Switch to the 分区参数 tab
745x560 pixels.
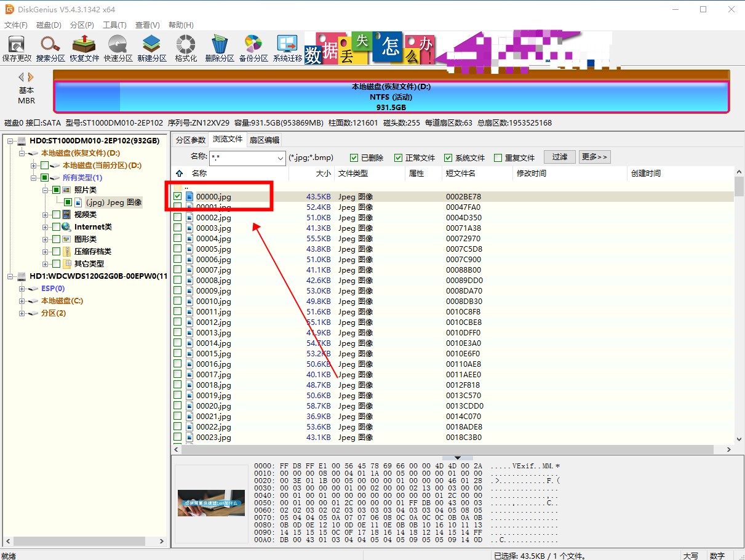pos(191,140)
